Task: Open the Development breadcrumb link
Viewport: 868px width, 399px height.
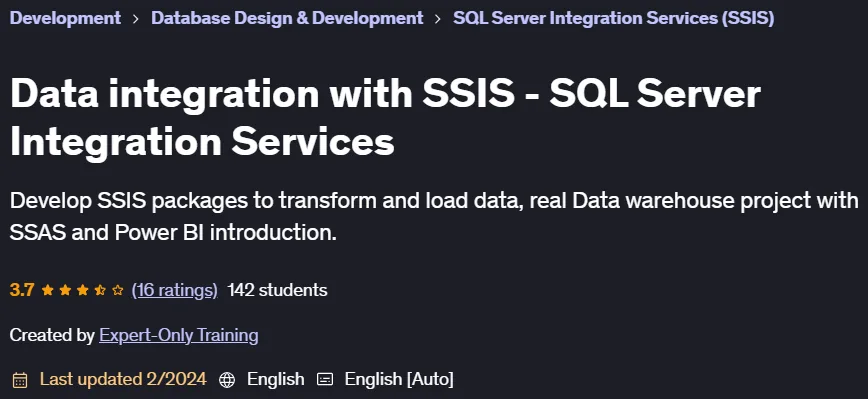Action: [x=65, y=18]
